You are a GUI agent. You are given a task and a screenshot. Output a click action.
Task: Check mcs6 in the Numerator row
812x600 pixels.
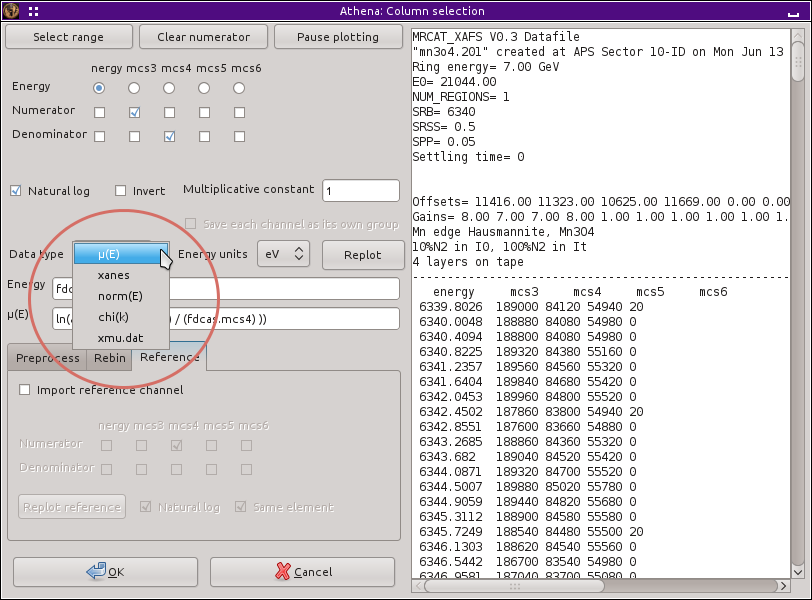click(x=239, y=112)
